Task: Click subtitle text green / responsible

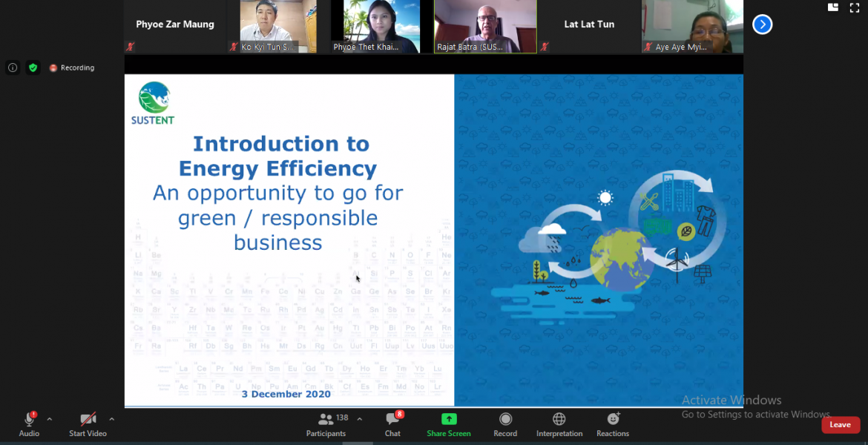Action: [x=277, y=218]
